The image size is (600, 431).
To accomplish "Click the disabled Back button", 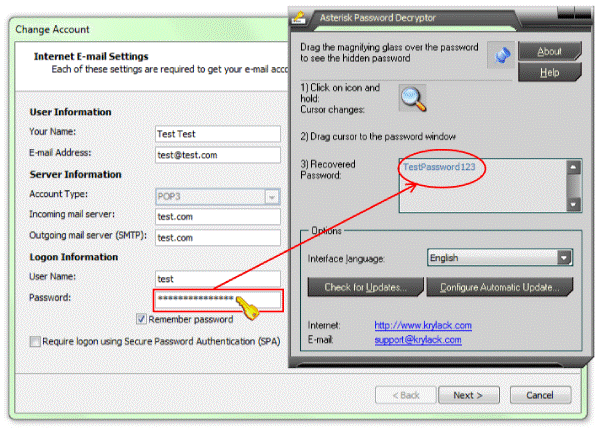I will point(406,395).
